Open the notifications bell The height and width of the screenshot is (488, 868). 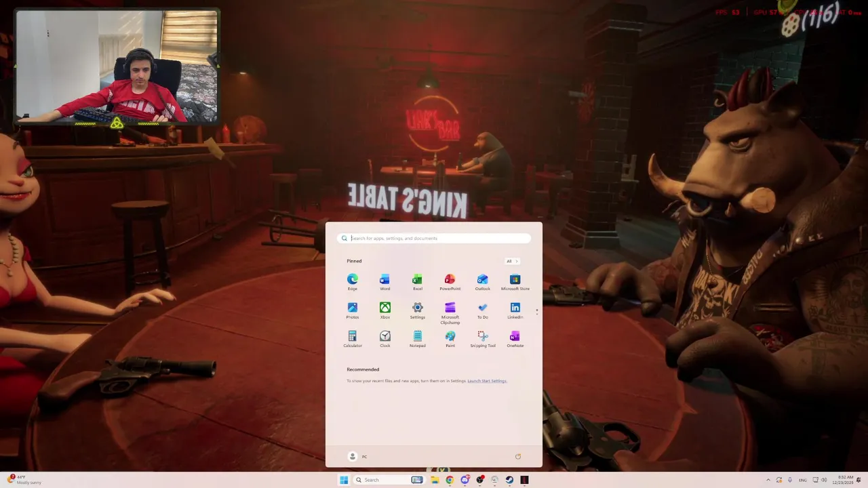coord(859,480)
